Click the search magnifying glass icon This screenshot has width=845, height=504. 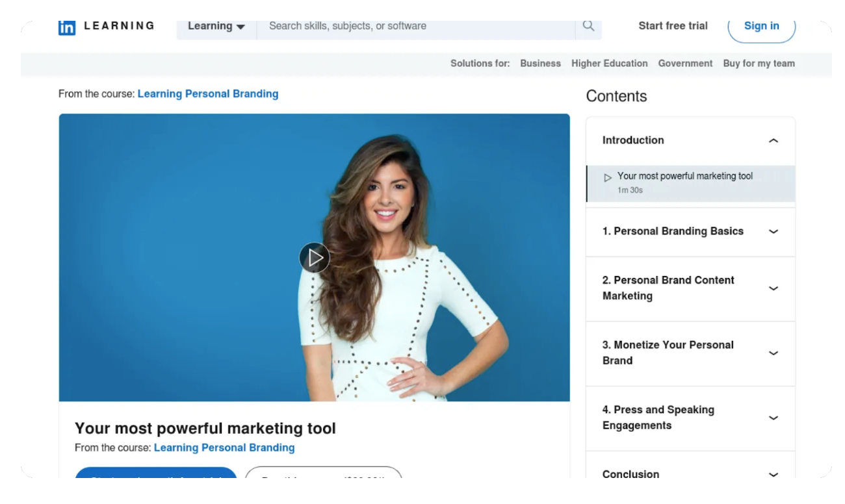[589, 26]
